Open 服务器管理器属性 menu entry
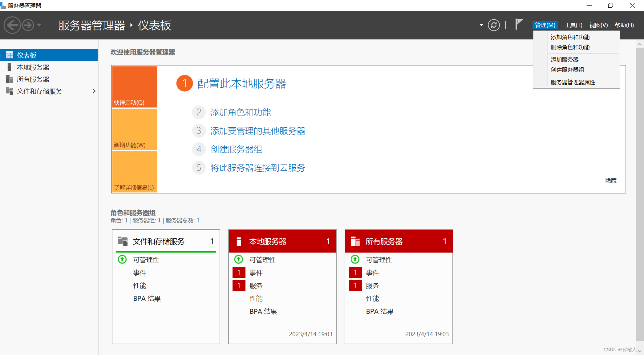 [x=576, y=82]
